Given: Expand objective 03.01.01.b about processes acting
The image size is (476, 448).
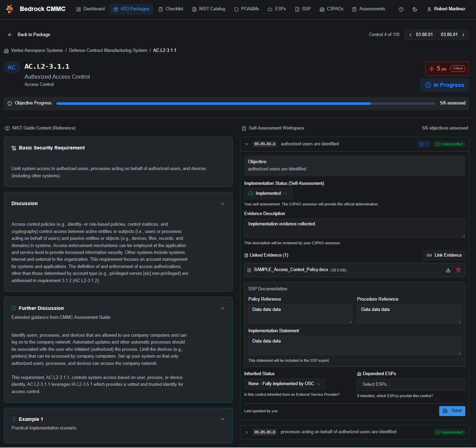Looking at the screenshot, I should [x=247, y=432].
